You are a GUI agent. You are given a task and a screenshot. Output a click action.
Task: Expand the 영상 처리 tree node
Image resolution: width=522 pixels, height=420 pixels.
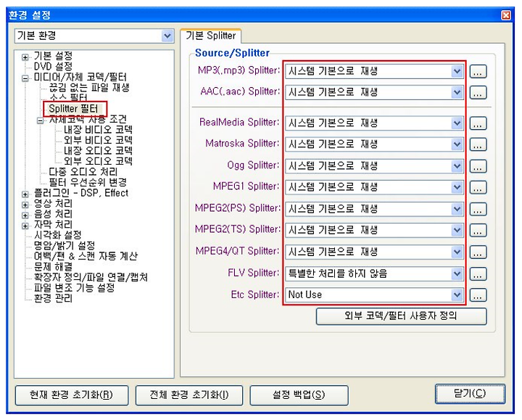[x=25, y=205]
